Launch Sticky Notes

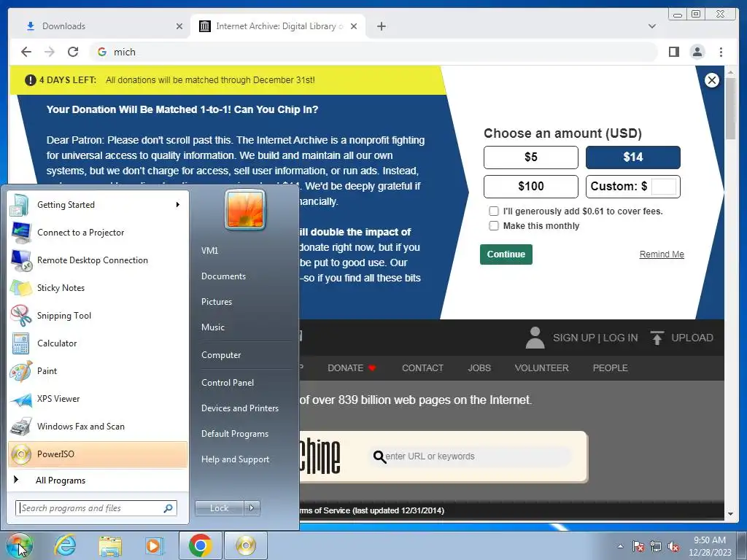[x=98, y=287]
